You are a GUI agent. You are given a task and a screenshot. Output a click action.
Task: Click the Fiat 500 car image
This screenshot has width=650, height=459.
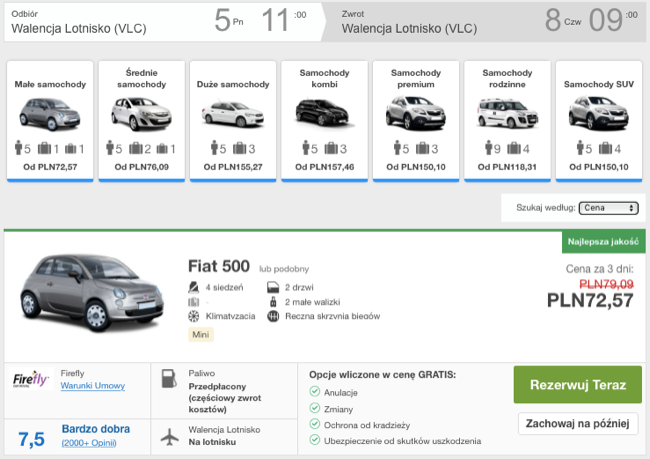coord(92,292)
